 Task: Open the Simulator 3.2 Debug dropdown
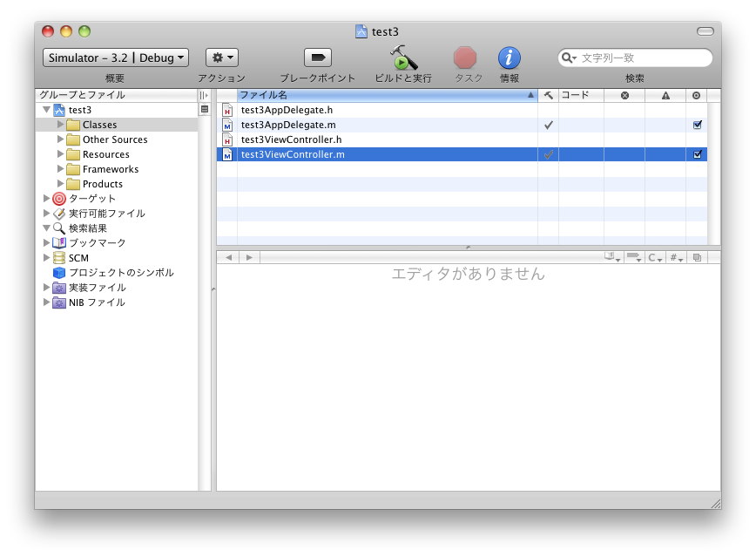click(115, 58)
